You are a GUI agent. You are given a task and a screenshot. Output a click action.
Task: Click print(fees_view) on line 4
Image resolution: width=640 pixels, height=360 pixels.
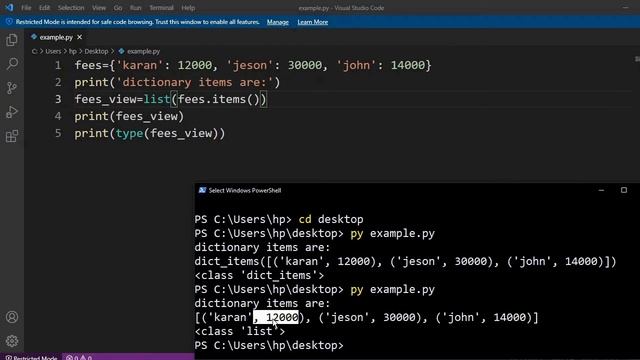pyautogui.click(x=129, y=116)
